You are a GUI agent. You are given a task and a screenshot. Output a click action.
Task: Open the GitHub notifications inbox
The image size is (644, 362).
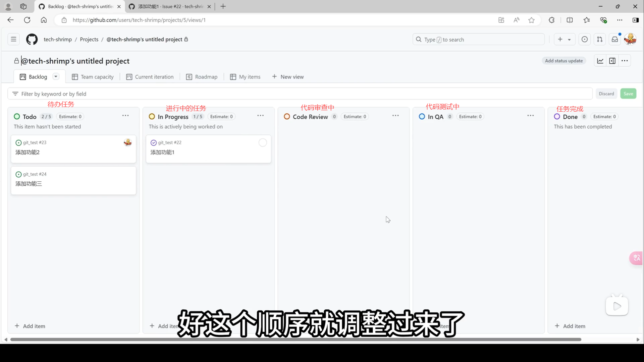pos(614,40)
